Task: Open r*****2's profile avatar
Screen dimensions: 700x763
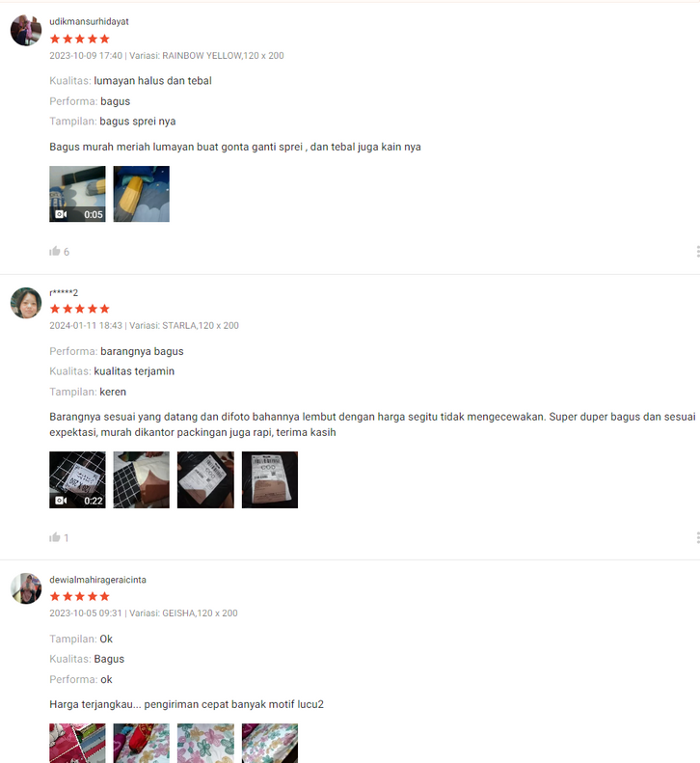Action: (26, 303)
